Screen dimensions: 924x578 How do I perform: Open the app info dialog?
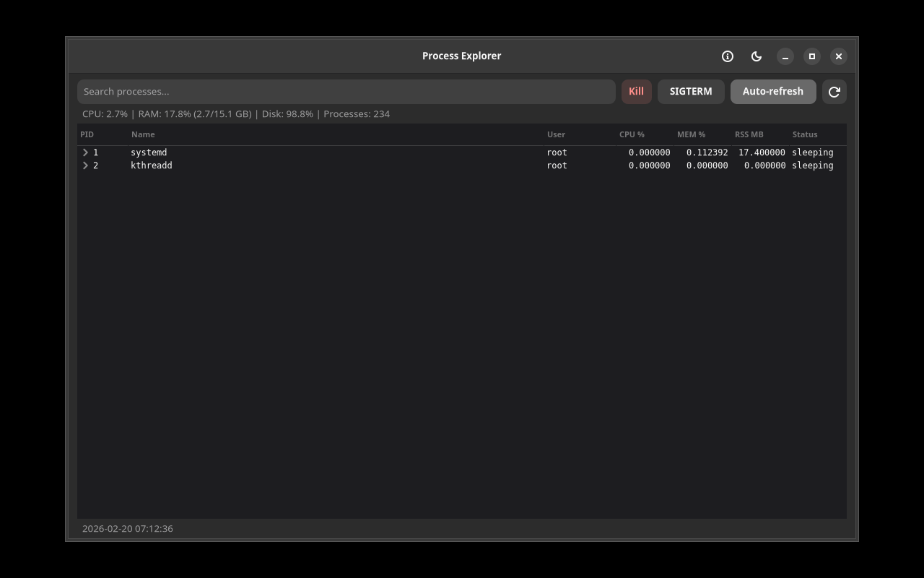(727, 56)
